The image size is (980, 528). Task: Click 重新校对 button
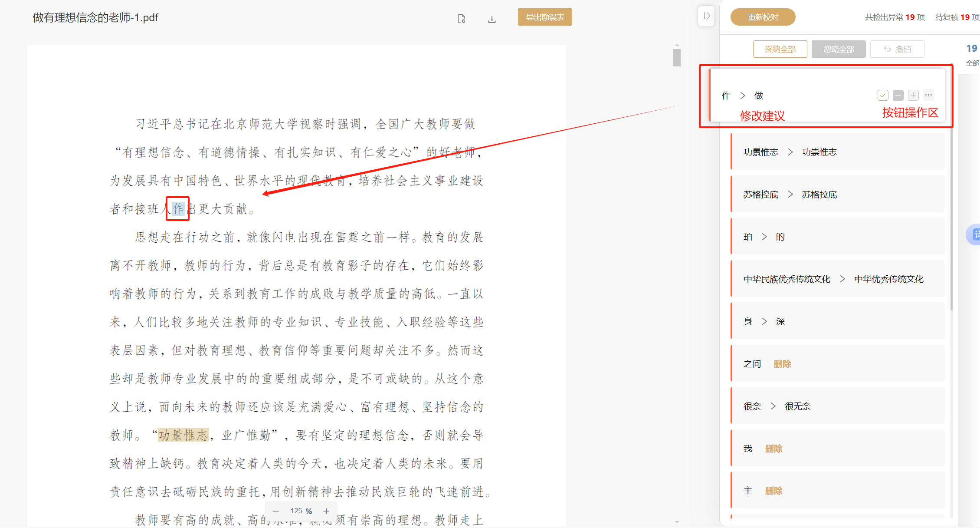tap(763, 17)
